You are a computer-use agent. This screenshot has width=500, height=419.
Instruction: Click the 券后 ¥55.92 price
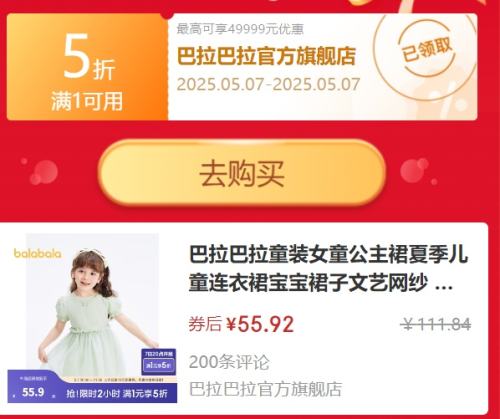[x=241, y=324]
